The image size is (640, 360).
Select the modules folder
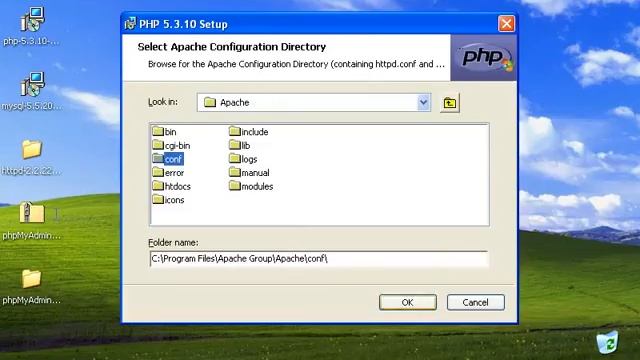(x=251, y=186)
